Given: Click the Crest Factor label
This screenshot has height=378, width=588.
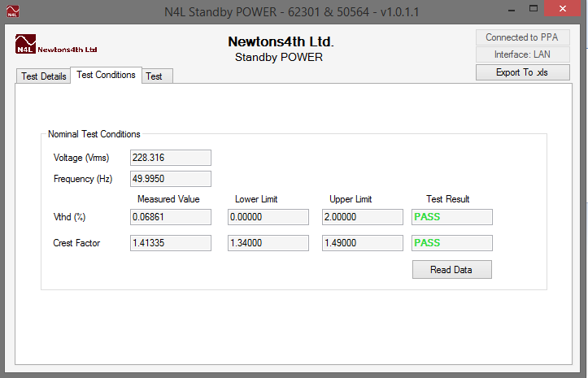Looking at the screenshot, I should pyautogui.click(x=76, y=243).
